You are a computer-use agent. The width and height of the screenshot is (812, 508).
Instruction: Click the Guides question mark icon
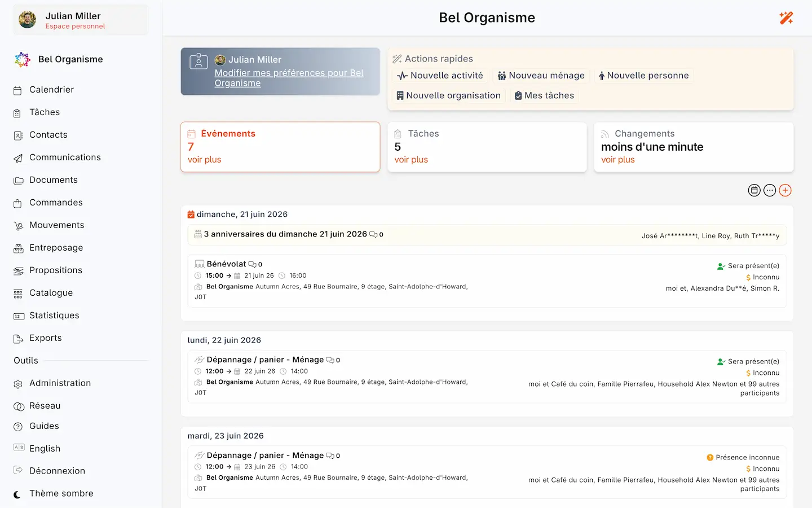pos(18,427)
